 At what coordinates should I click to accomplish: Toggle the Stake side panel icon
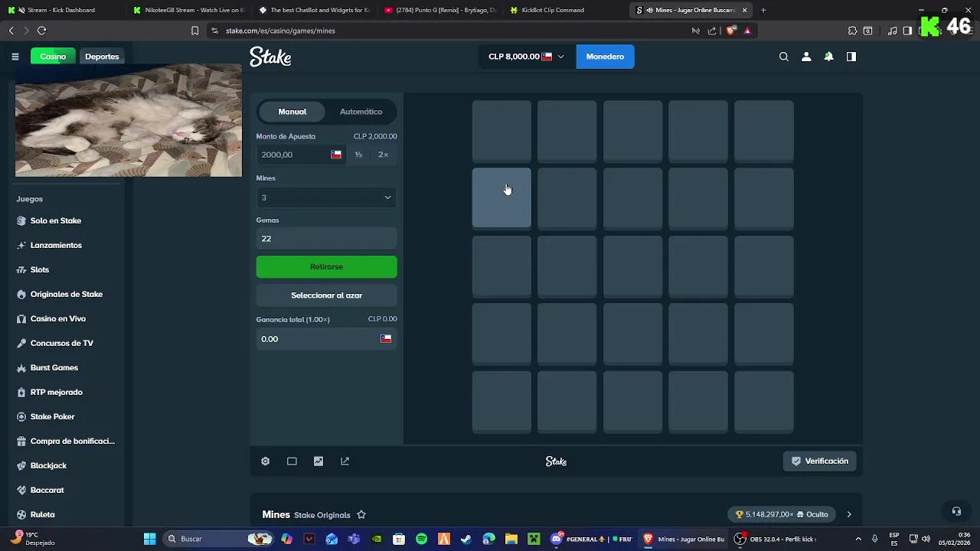pos(851,57)
